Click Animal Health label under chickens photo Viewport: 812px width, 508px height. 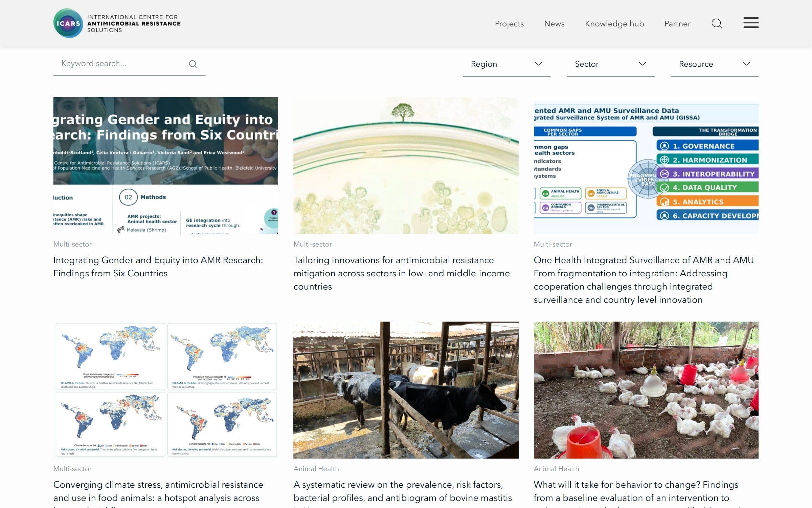point(556,469)
